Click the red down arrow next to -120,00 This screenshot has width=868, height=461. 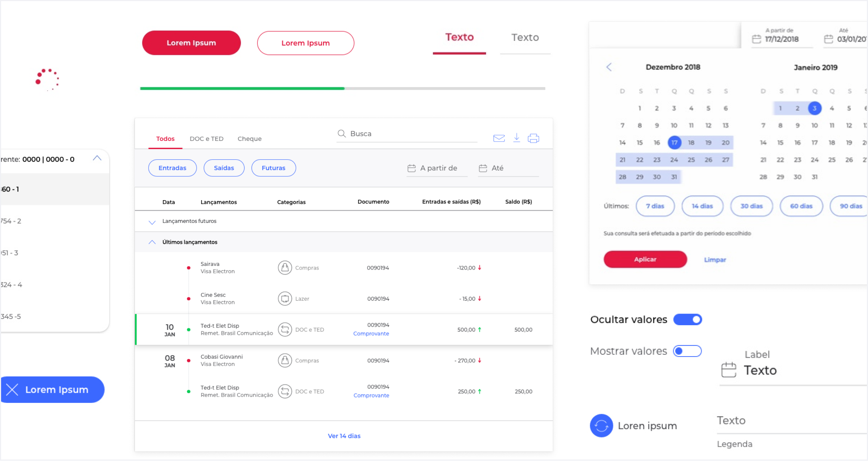(480, 268)
